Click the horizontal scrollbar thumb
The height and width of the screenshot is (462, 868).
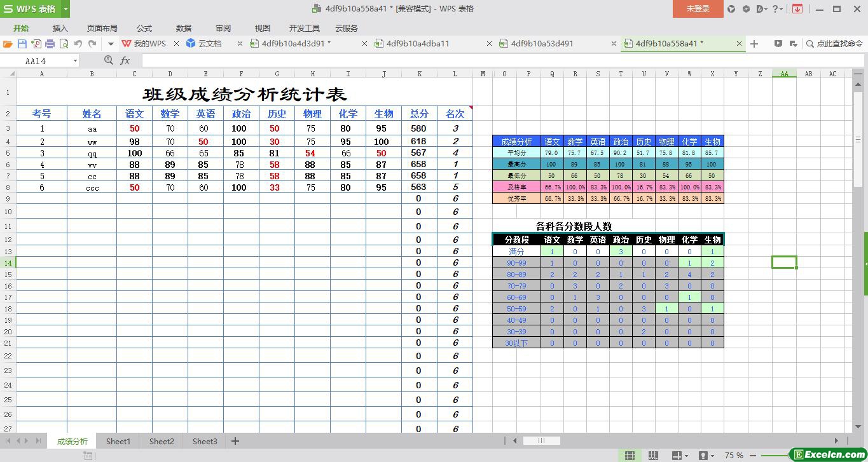tap(541, 440)
